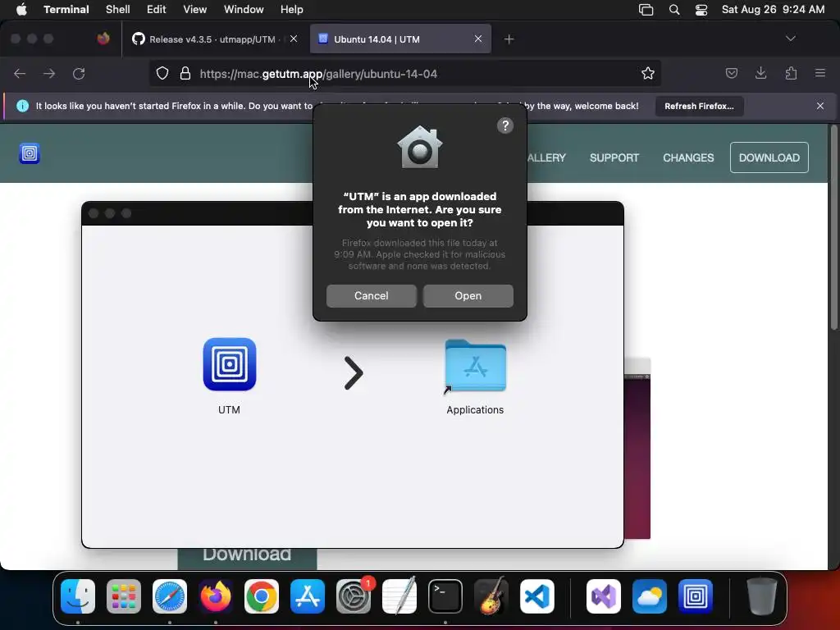The image size is (840, 630).
Task: Open a new Firefox tab
Action: coord(509,39)
